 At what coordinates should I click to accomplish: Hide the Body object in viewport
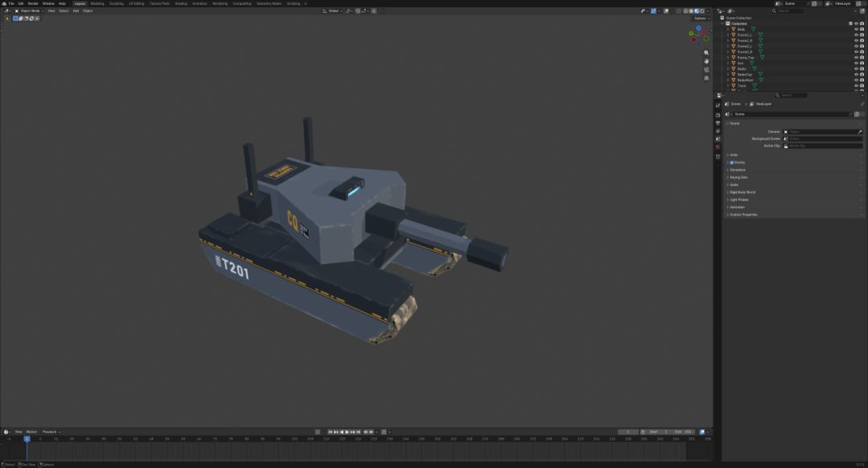[x=856, y=30]
